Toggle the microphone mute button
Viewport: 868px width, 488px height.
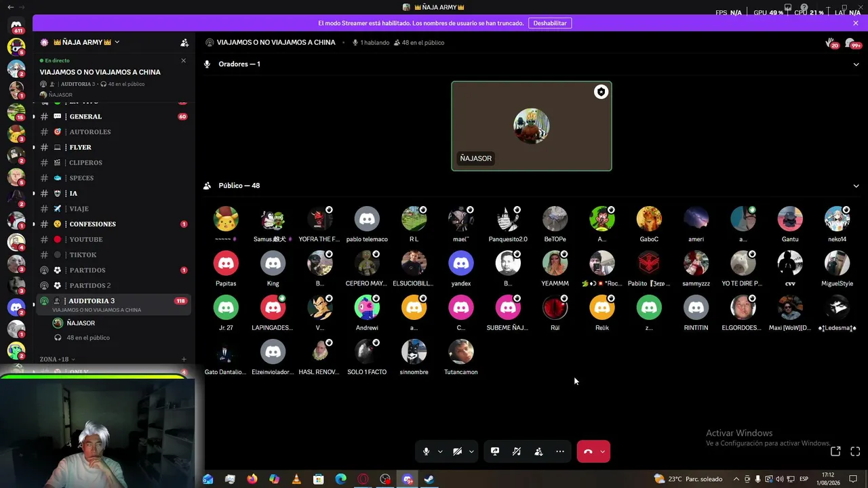[x=426, y=451]
